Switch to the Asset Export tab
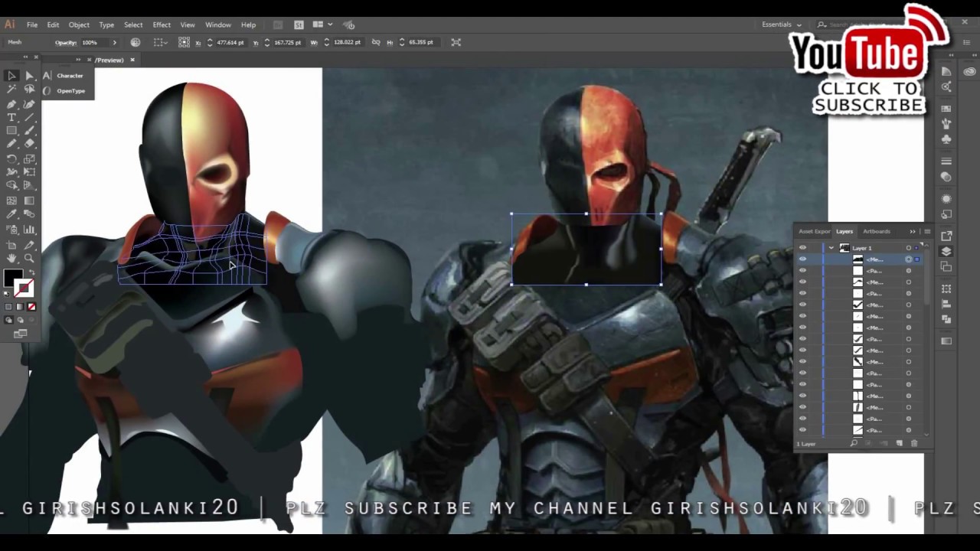Viewport: 980px width, 551px height. click(815, 231)
